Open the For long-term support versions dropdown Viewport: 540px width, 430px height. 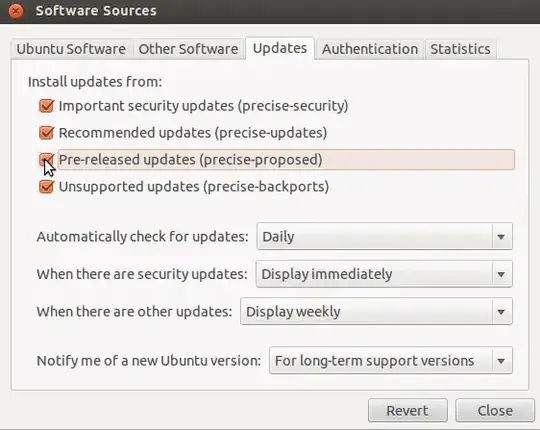pos(391,361)
